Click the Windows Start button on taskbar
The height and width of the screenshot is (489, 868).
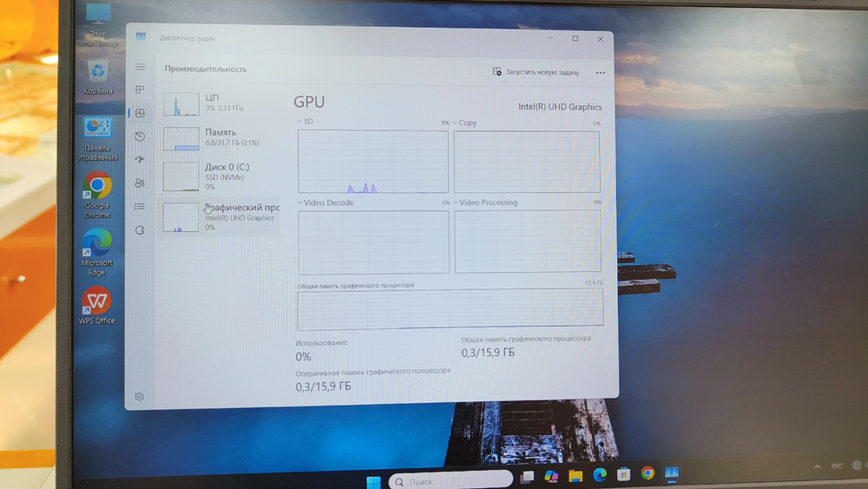(x=373, y=481)
